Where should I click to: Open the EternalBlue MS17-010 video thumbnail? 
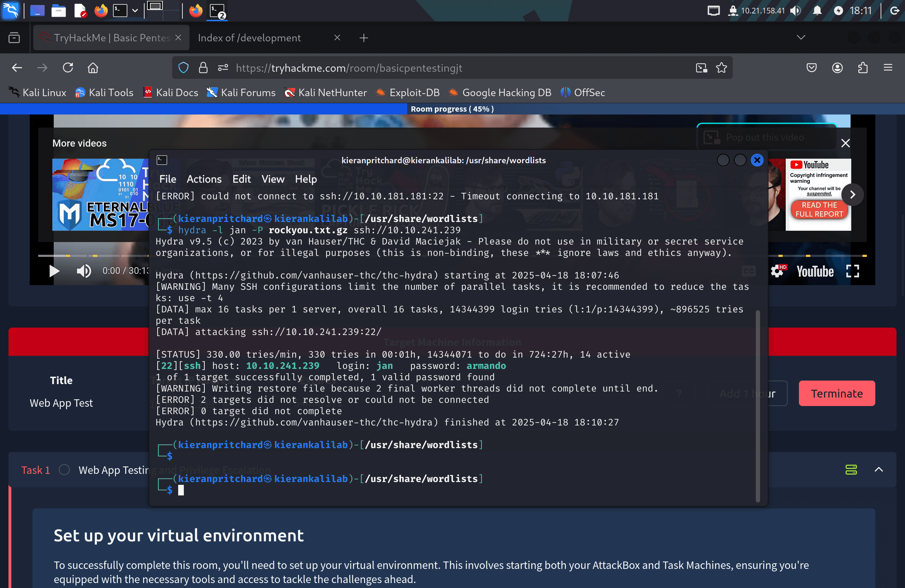coord(100,195)
